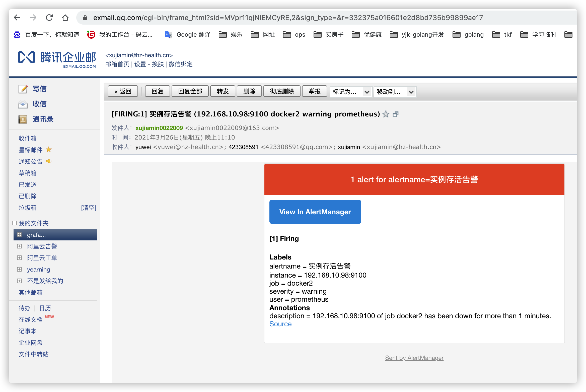Image resolution: width=586 pixels, height=392 pixels.
Task: Select the 写信 compose icon
Action: click(23, 89)
